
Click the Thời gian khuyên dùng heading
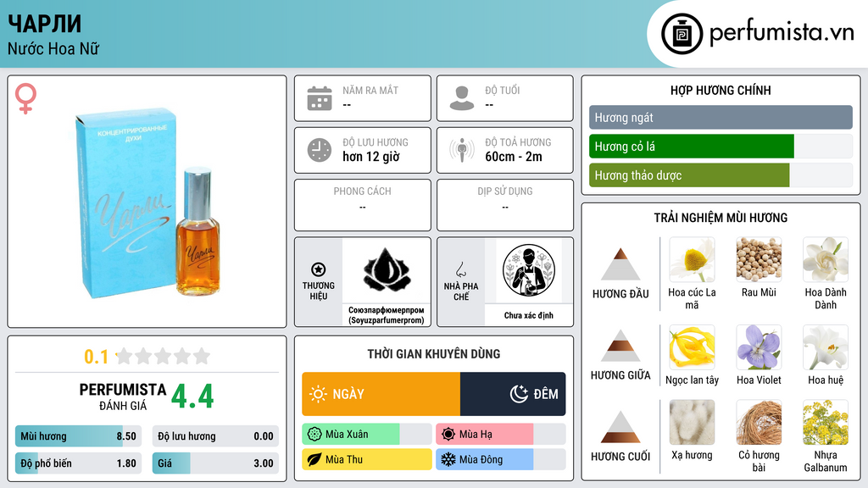coord(434,353)
